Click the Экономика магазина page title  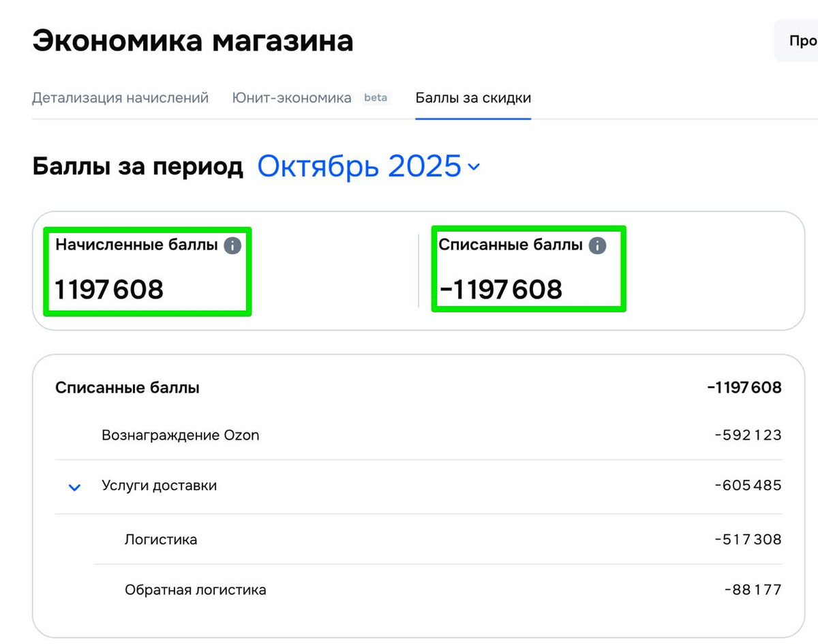[x=193, y=41]
